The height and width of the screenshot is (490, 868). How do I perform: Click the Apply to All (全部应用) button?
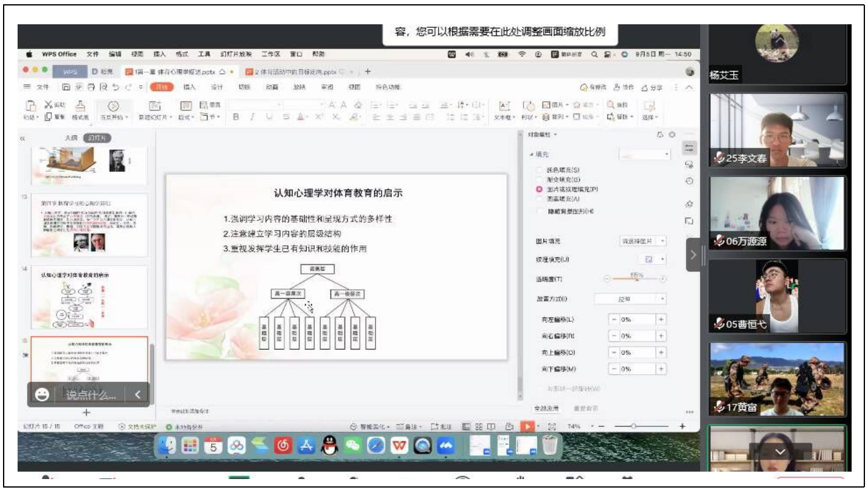[x=546, y=409]
